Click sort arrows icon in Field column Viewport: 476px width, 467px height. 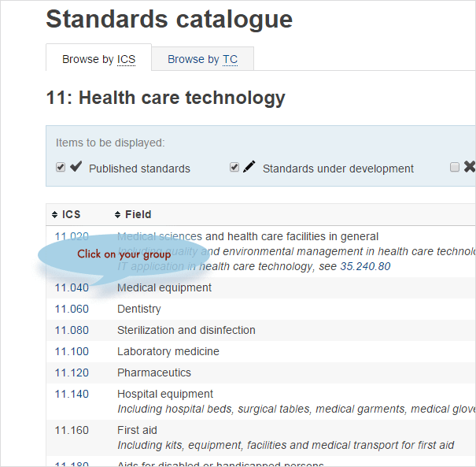coord(118,215)
